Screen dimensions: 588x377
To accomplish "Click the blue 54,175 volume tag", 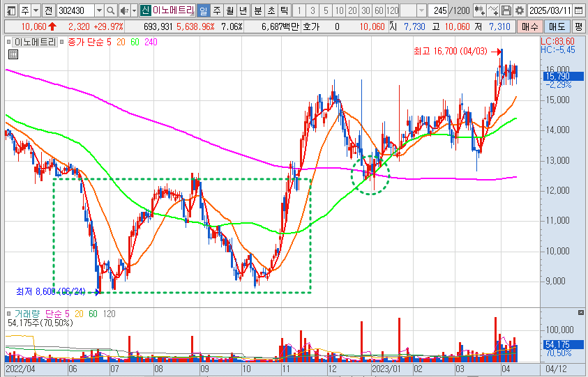I will tap(564, 344).
